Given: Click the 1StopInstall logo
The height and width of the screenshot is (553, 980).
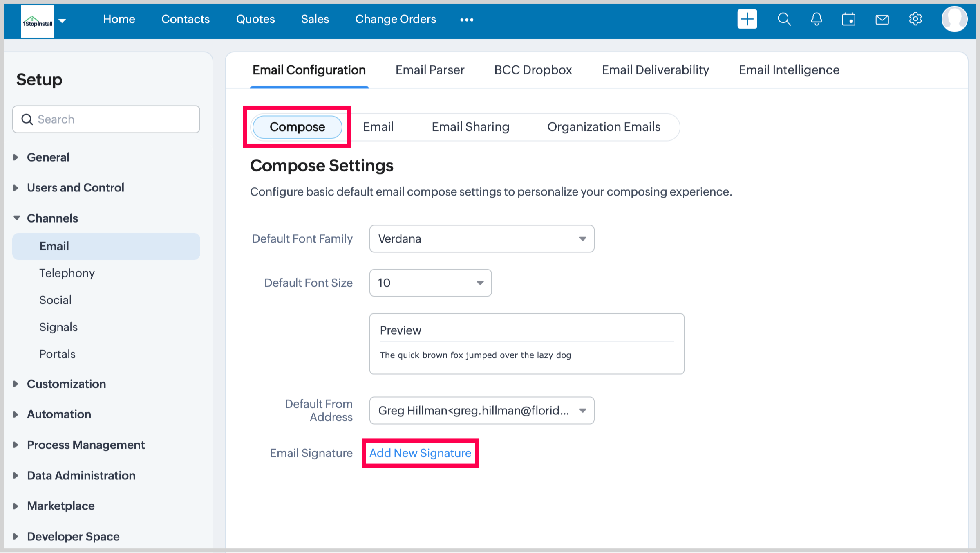Looking at the screenshot, I should (37, 21).
